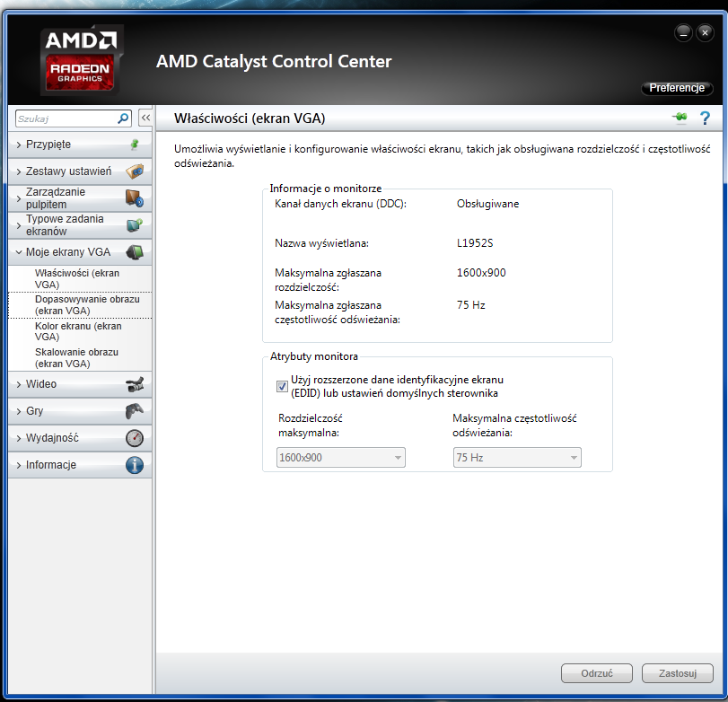Click the Informacje o monitorze group label

click(x=326, y=188)
